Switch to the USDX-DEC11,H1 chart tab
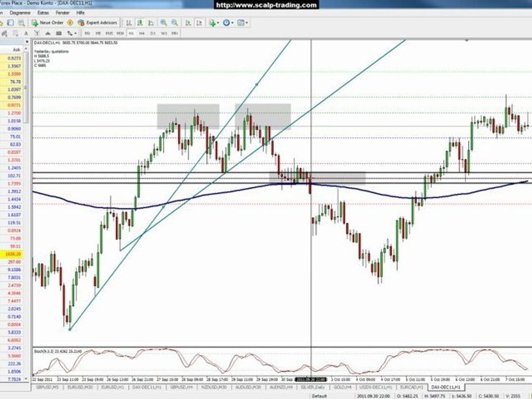Viewport: 532px width, 399px height. tap(375, 387)
